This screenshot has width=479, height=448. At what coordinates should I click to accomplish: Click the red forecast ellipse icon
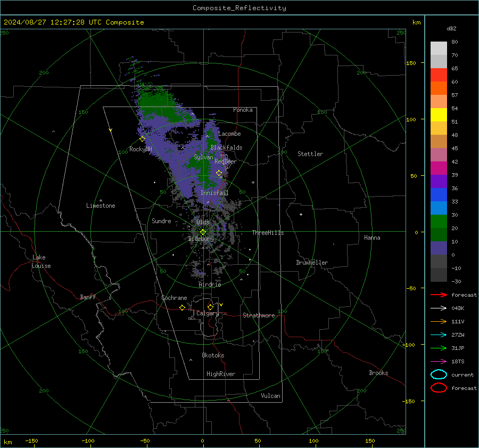(439, 388)
